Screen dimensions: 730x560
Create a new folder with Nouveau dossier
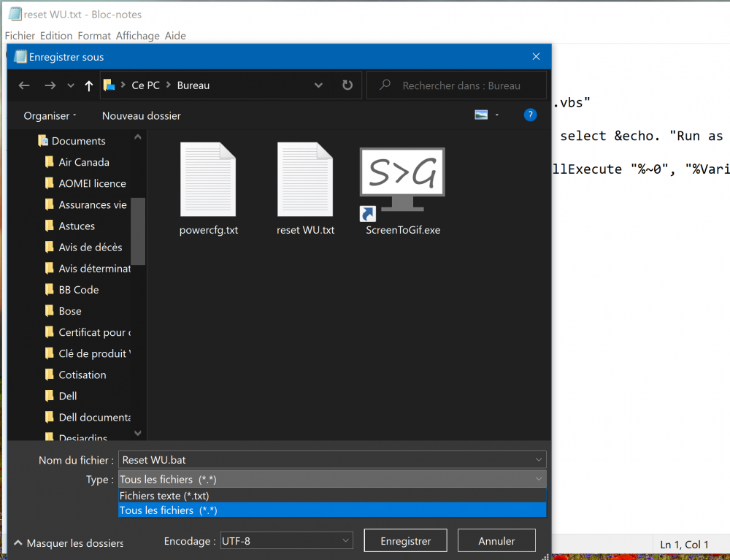click(x=141, y=116)
